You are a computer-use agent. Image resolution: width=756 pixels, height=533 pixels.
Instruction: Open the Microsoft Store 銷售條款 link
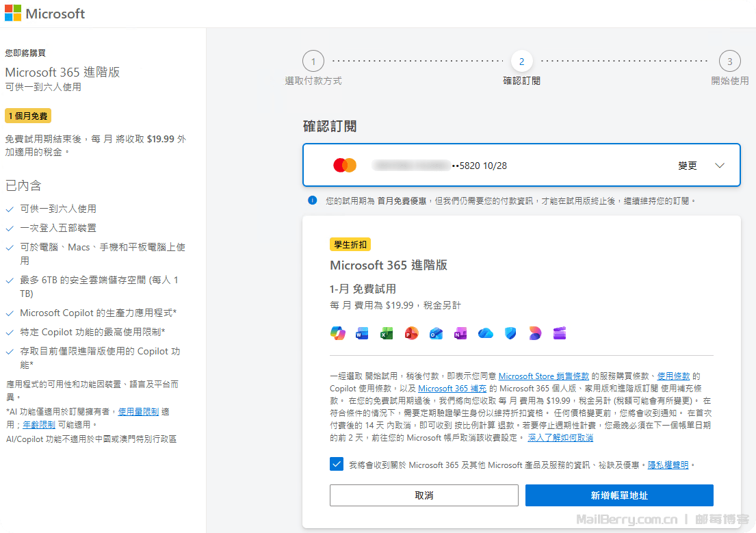(x=543, y=376)
